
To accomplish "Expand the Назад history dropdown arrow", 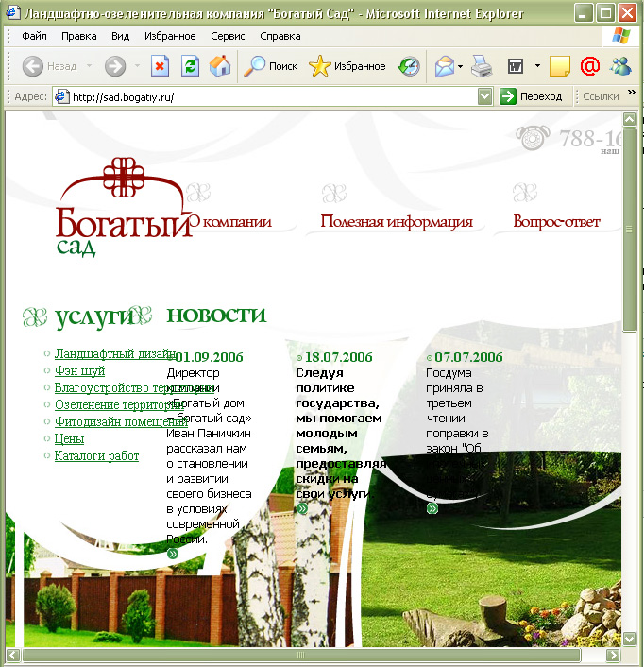I will point(89,66).
